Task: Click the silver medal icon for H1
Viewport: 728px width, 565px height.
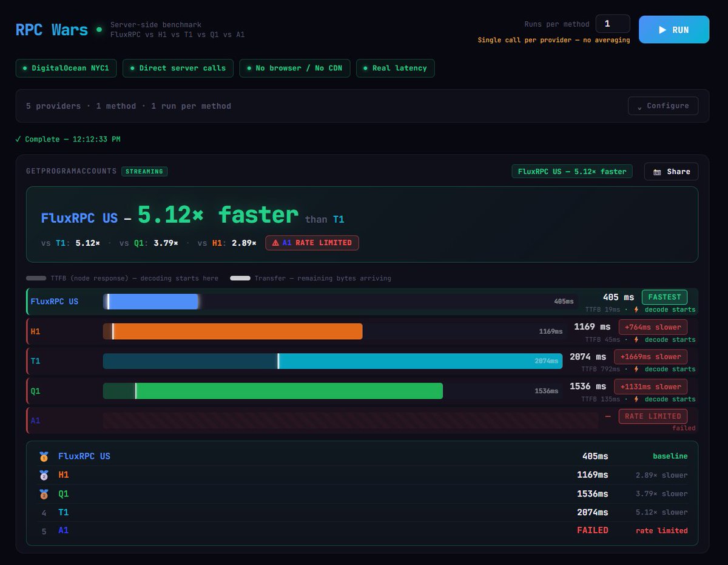Action: 43,475
